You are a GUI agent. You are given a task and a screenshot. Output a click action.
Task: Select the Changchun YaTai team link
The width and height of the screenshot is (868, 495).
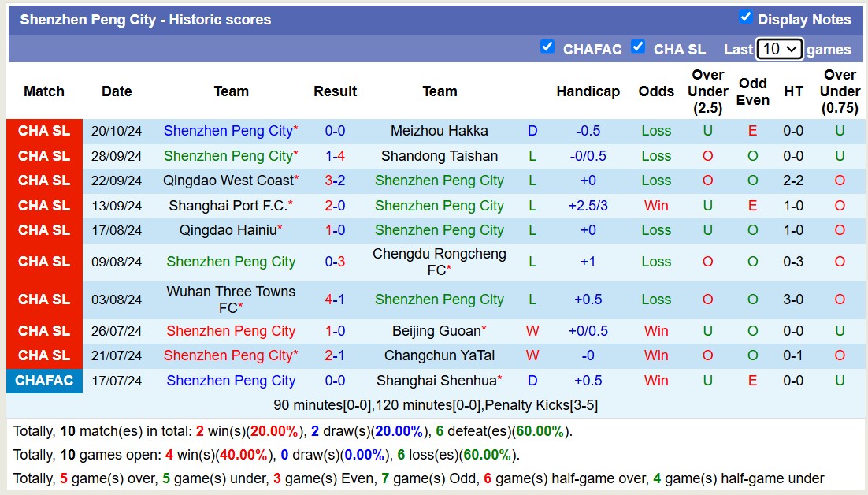pyautogui.click(x=440, y=355)
